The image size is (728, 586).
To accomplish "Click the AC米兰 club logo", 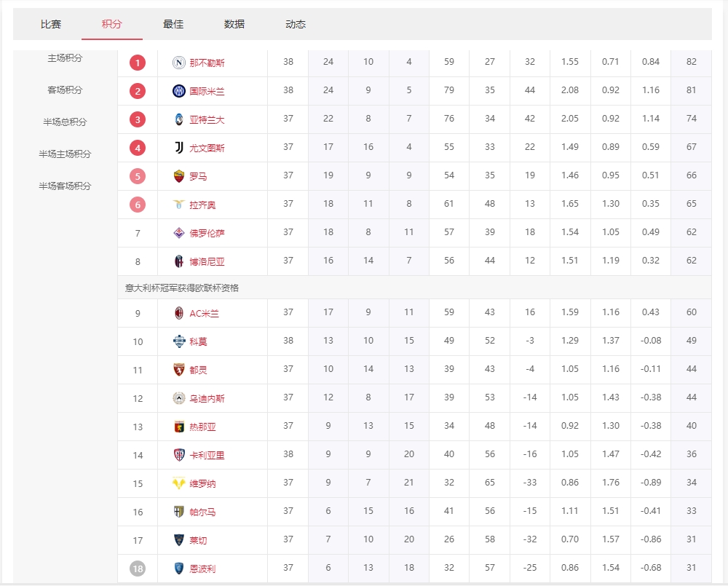I will click(177, 312).
